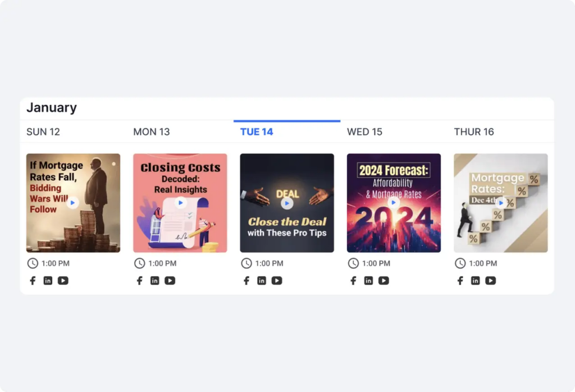Select the WED 15 day header
The image size is (575, 392).
click(364, 132)
